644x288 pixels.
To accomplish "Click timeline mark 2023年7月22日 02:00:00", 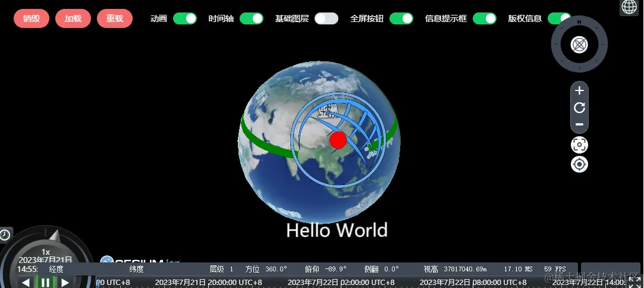I will point(341,283).
